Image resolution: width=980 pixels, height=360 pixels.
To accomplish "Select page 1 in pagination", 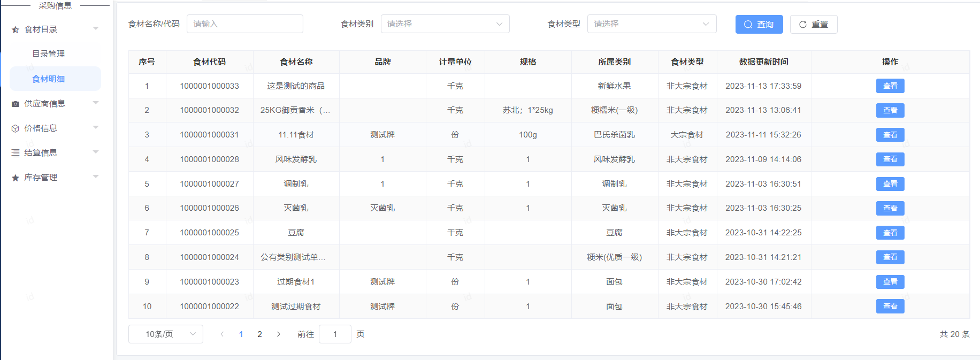I will click(x=241, y=334).
